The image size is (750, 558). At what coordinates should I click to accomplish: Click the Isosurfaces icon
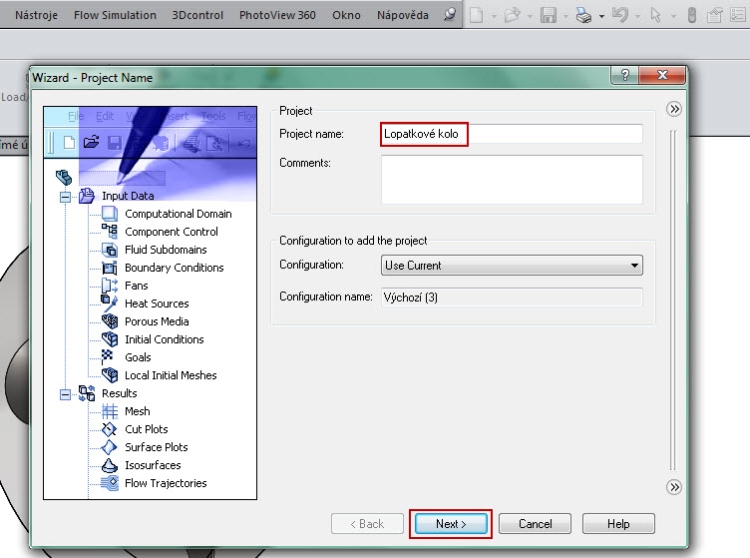point(110,465)
